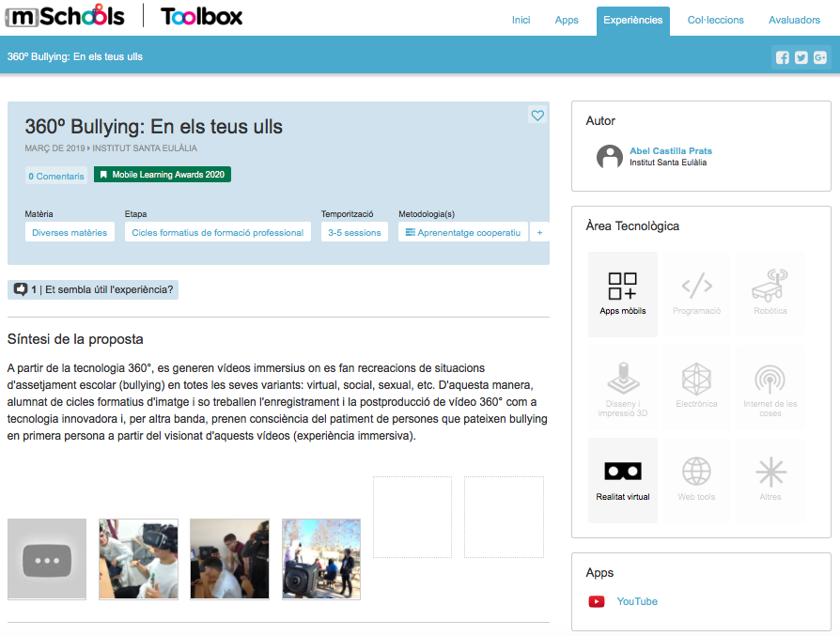Screen dimensions: 840x636
Task: Click the Diverses matèries tag
Action: [70, 232]
